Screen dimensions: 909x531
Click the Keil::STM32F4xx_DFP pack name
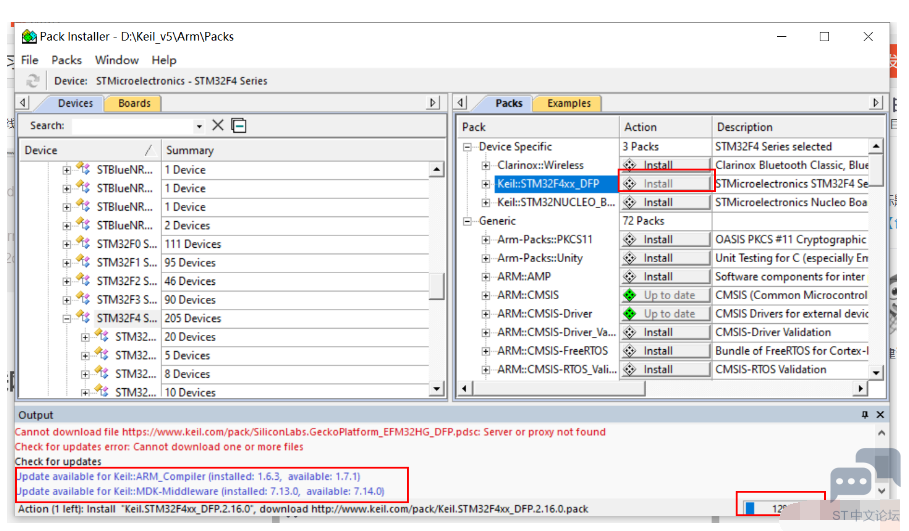(548, 184)
